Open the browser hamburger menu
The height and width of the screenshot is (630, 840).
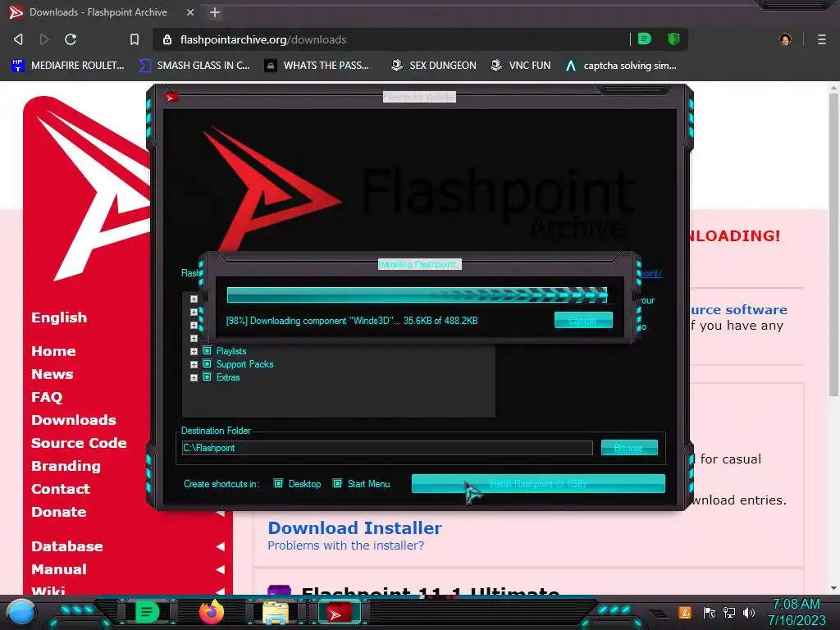pos(822,39)
